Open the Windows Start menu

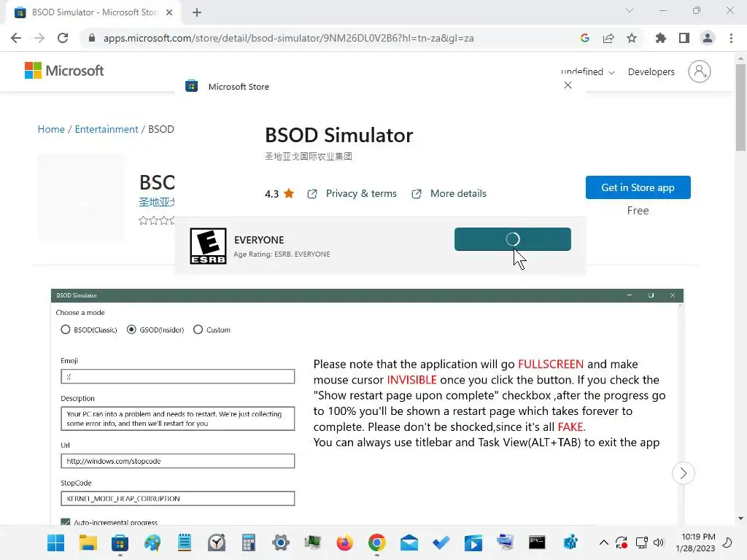(x=55, y=542)
